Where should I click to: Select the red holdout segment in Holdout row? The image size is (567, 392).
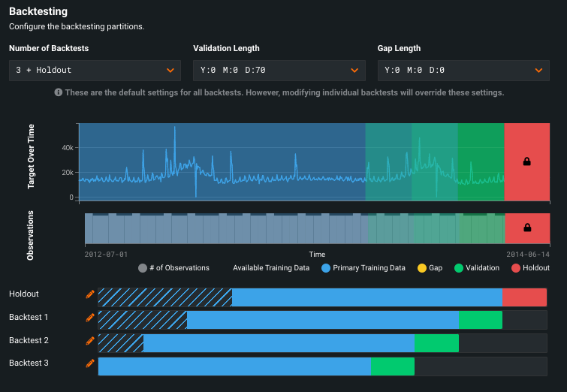pyautogui.click(x=524, y=297)
